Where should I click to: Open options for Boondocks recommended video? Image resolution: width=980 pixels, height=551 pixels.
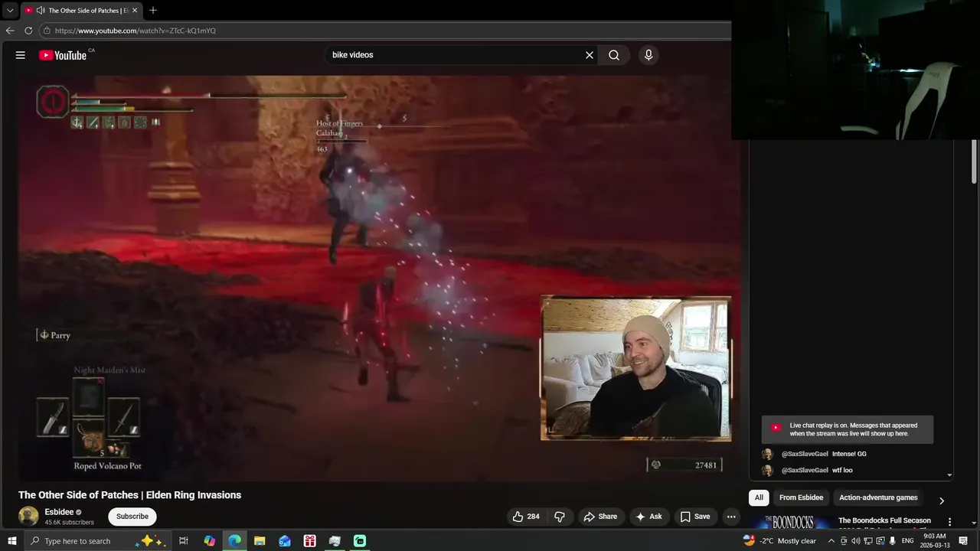(950, 522)
